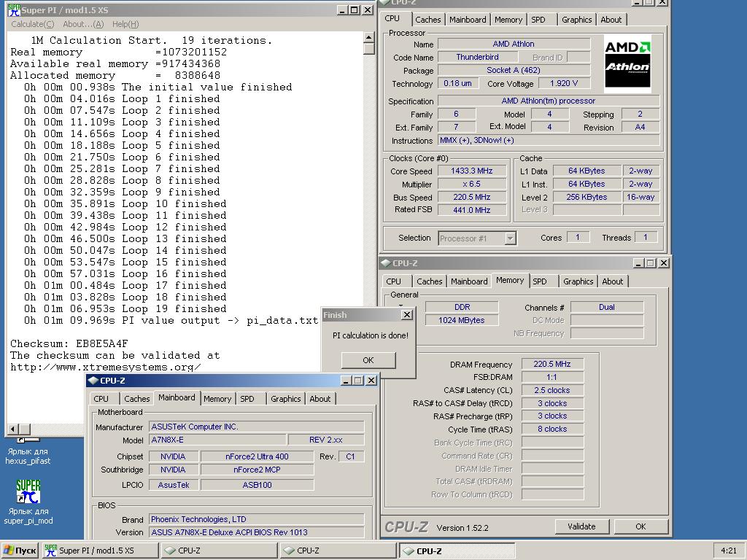Viewport: 747px width, 560px height.
Task: Click the Core Speed 1433.3 MHz value
Action: pos(472,171)
